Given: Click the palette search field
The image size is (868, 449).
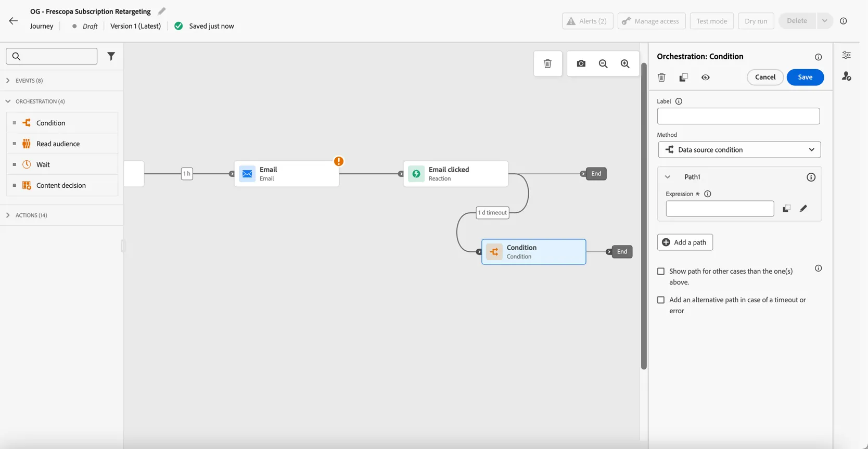Looking at the screenshot, I should click(52, 56).
